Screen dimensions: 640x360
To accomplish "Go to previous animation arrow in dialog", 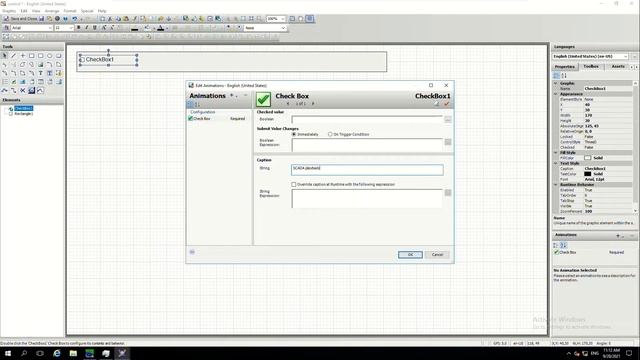I will pos(288,104).
